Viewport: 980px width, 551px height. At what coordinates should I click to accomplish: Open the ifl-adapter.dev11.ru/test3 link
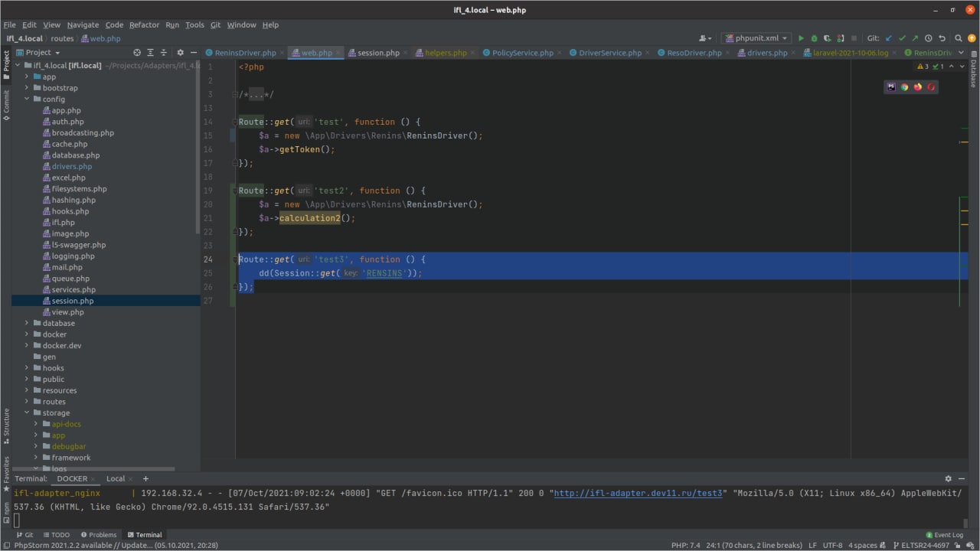(638, 494)
